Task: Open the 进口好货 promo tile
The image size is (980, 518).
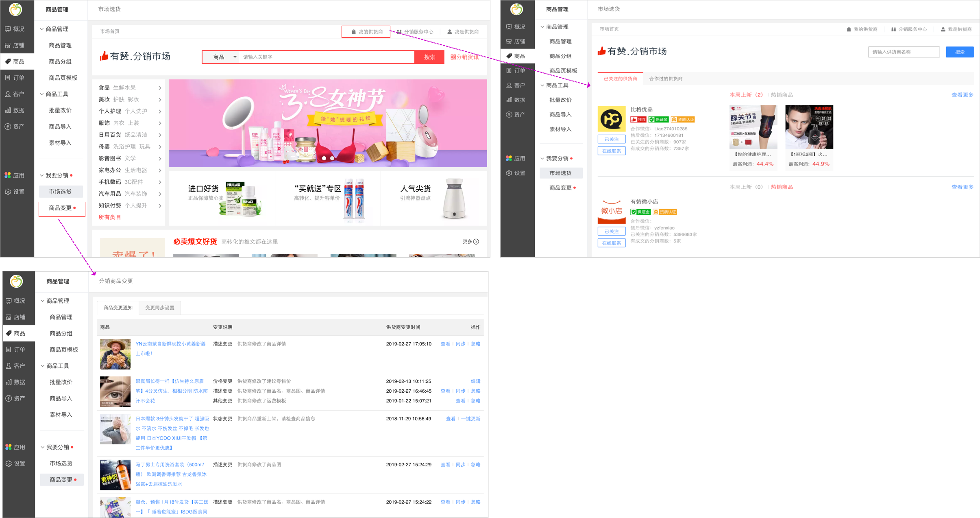Action: 222,199
